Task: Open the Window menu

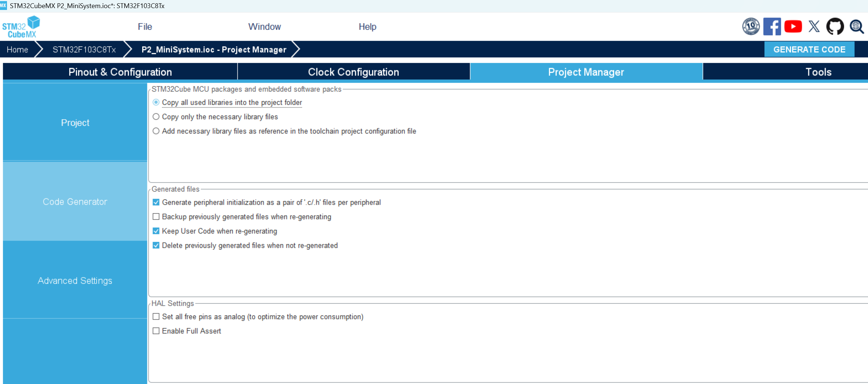Action: coord(265,27)
